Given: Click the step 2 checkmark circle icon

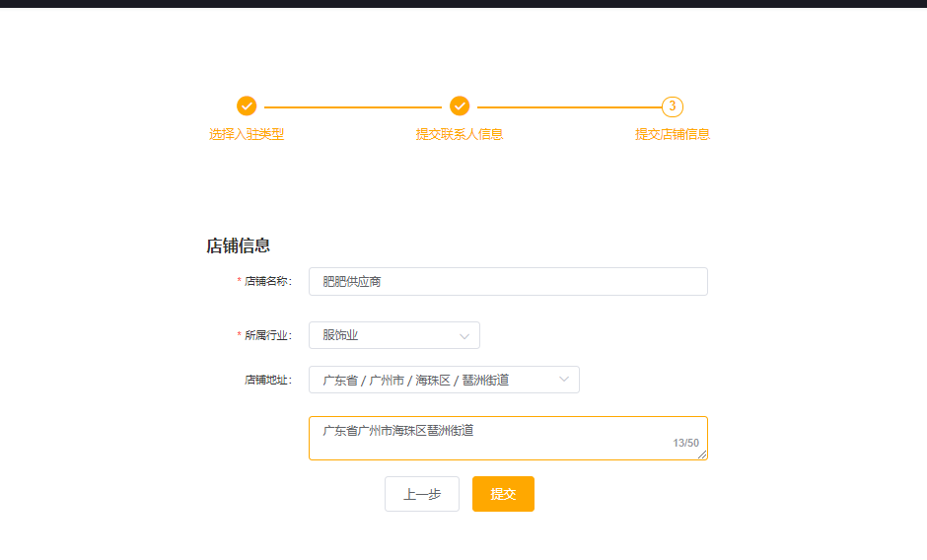Looking at the screenshot, I should coord(460,106).
